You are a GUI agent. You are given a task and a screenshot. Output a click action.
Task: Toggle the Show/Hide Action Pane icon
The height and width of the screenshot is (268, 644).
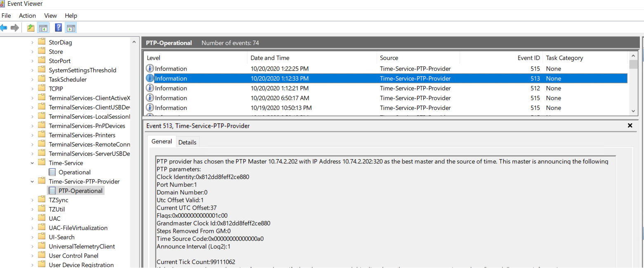(71, 28)
